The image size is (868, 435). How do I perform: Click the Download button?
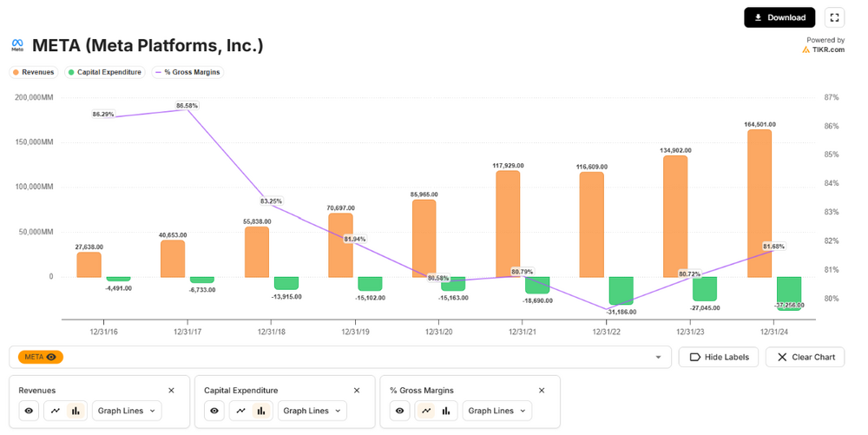pyautogui.click(x=779, y=17)
